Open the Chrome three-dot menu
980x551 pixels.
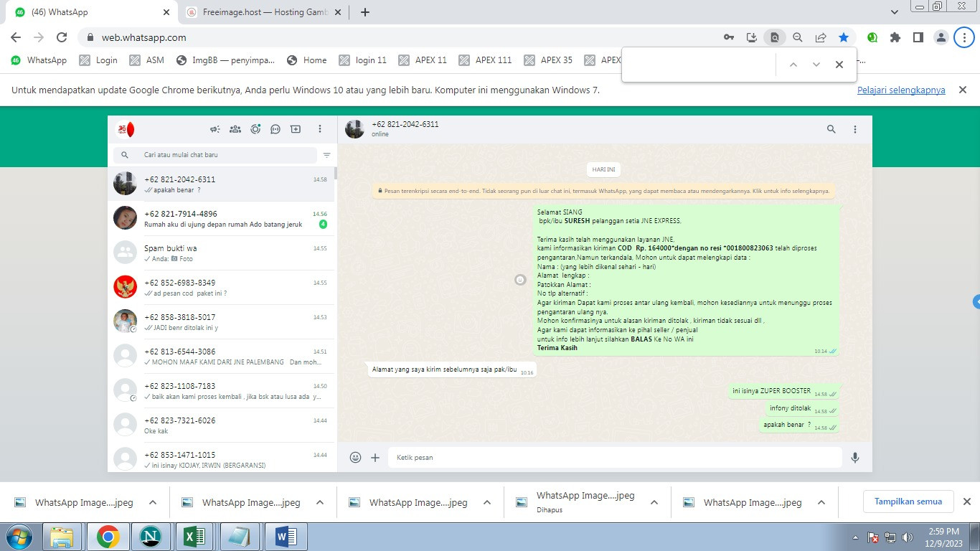coord(965,37)
